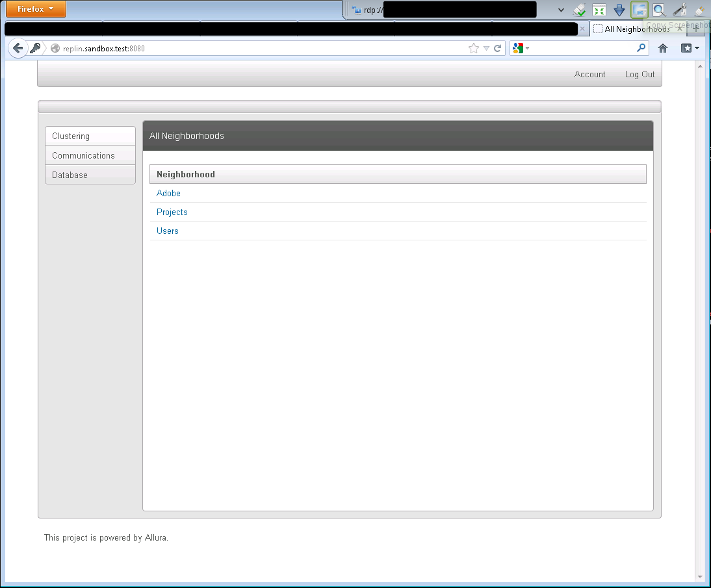This screenshot has height=588, width=711.
Task: Click the green fit-to-window icon
Action: (599, 10)
